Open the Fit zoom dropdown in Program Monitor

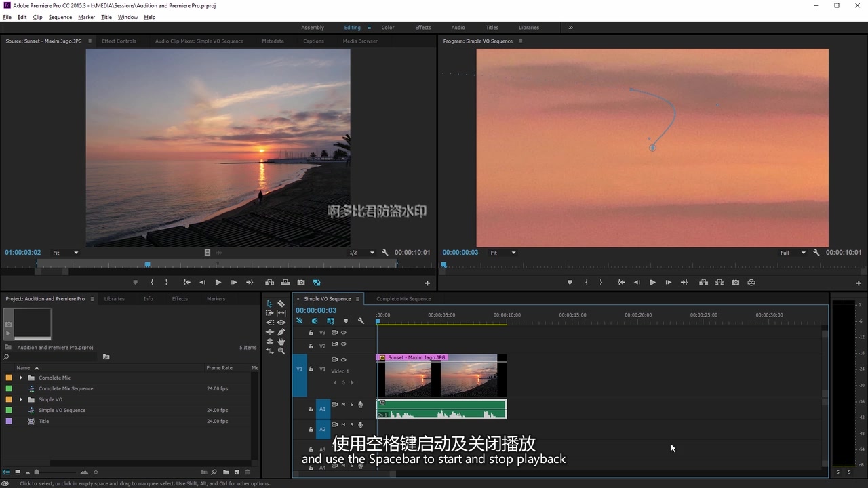coord(502,252)
